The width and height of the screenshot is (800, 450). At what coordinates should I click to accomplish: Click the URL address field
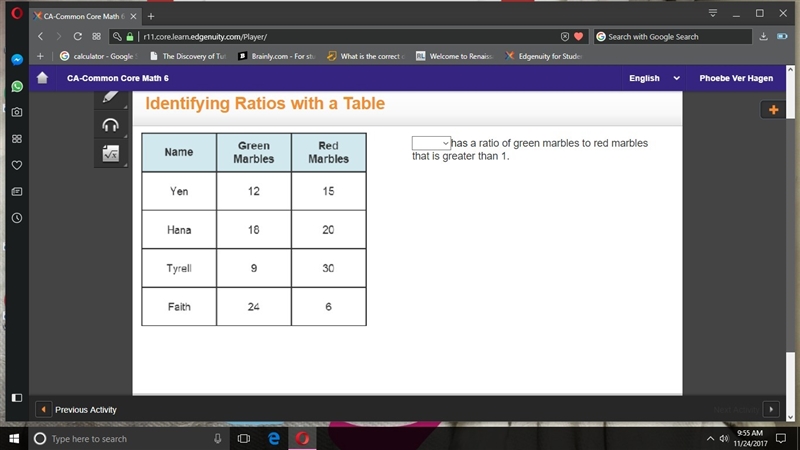point(349,37)
